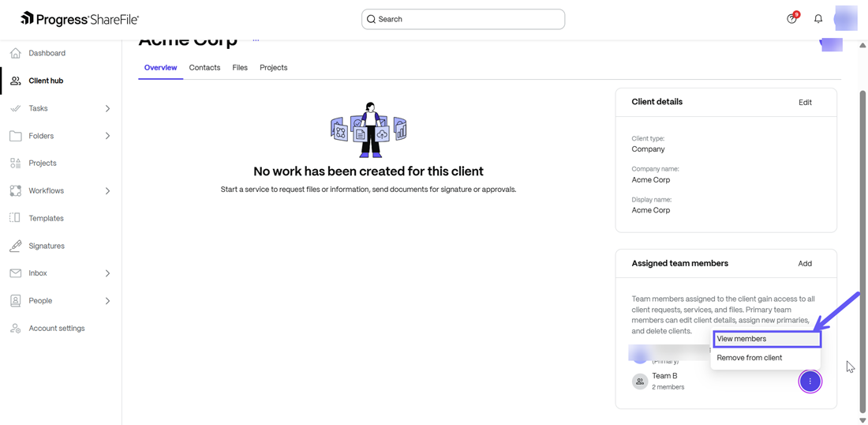Viewport: 868px width, 425px height.
Task: Click Edit in Client details
Action: (805, 103)
